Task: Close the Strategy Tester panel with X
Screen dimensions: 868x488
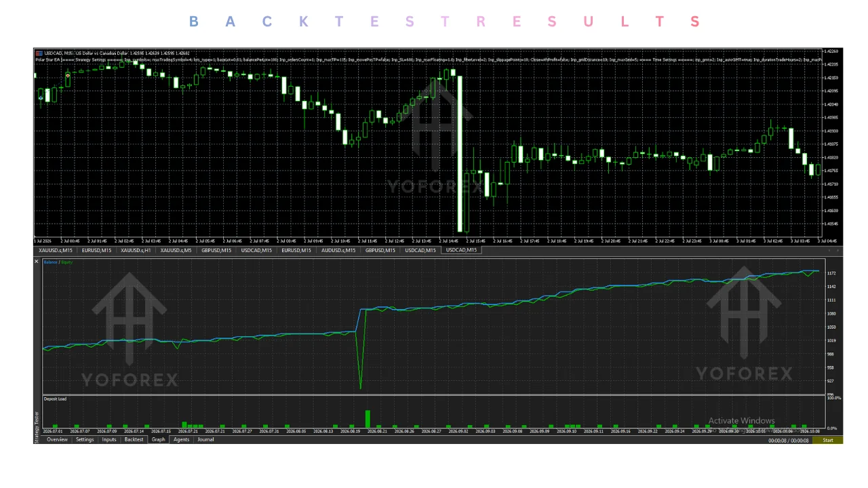Action: click(37, 261)
